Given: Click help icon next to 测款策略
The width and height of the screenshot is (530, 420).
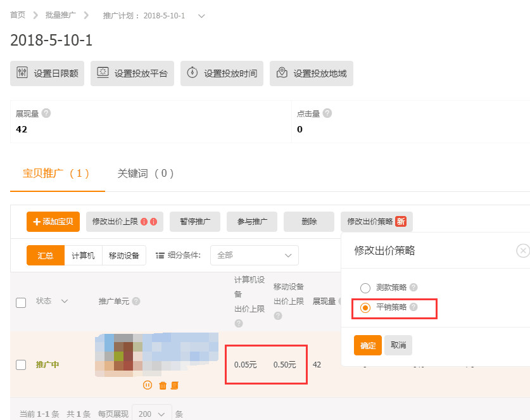Looking at the screenshot, I should coord(413,287).
